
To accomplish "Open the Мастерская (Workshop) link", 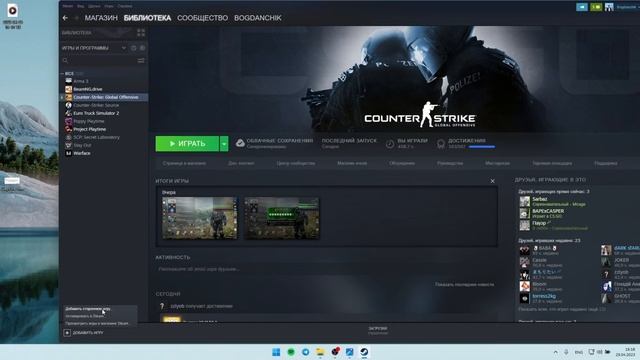I will (497, 163).
